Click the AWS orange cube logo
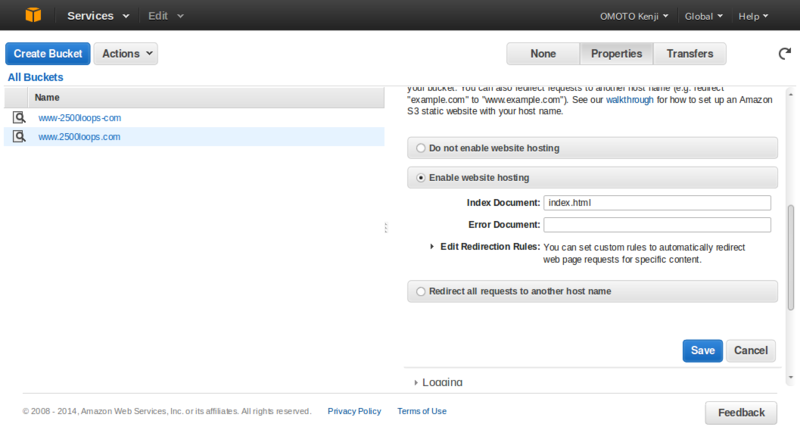Screen dimensions: 800x433 click(x=33, y=15)
